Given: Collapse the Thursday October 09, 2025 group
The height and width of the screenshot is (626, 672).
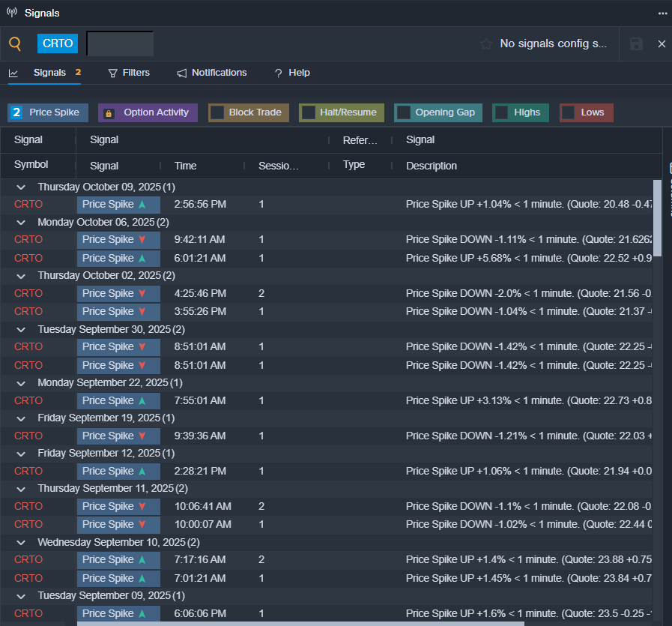Looking at the screenshot, I should (21, 187).
